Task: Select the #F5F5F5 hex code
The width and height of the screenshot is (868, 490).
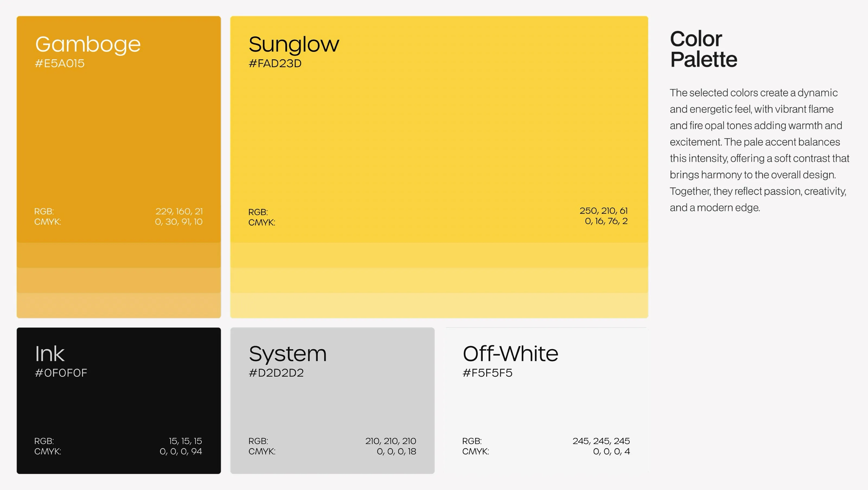Action: [487, 373]
